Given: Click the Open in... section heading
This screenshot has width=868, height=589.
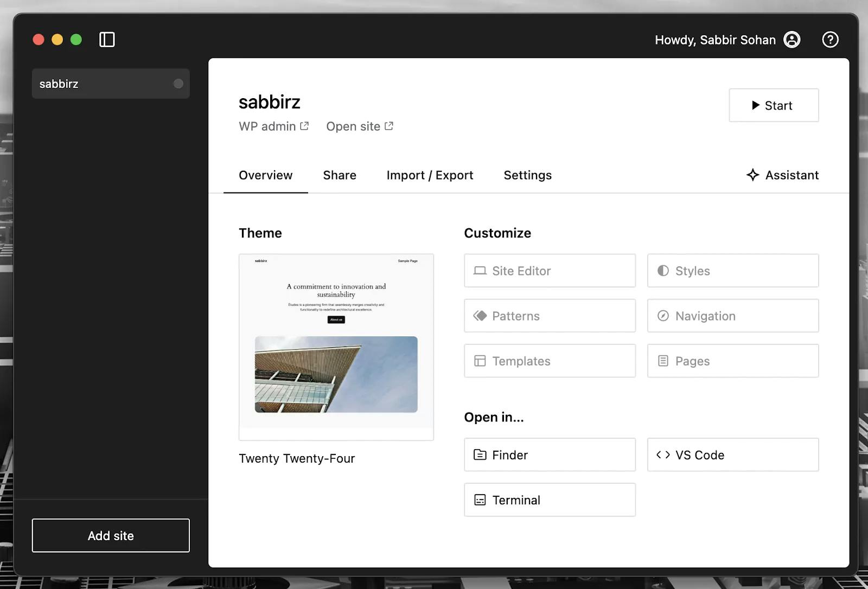Looking at the screenshot, I should tap(494, 417).
